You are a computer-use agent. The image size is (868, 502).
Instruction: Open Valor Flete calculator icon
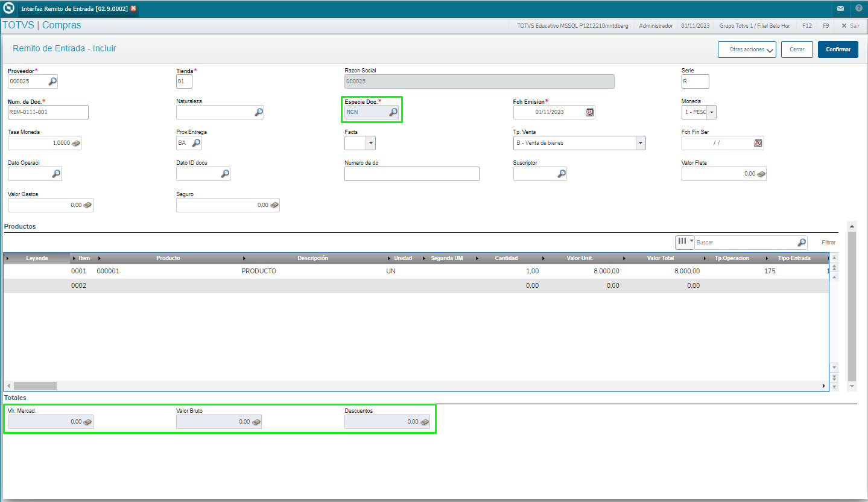tap(761, 174)
